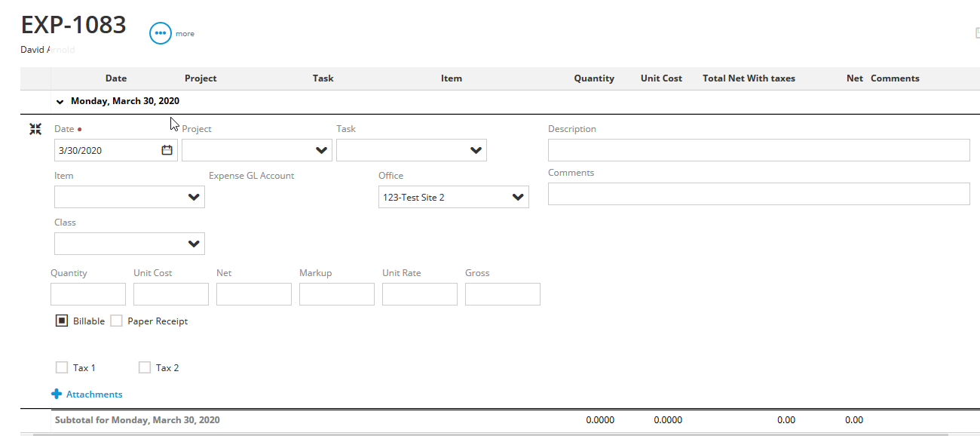
Task: Click the Comments column header
Action: coord(895,78)
